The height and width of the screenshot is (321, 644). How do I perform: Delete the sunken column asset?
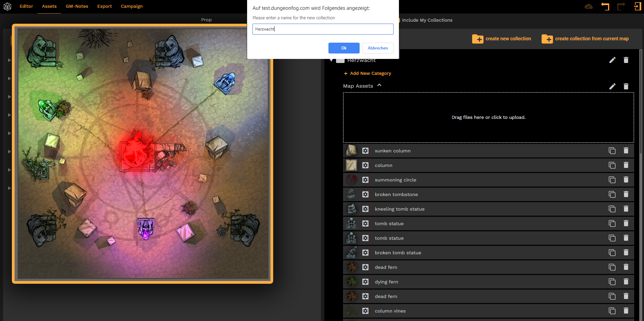click(x=626, y=151)
